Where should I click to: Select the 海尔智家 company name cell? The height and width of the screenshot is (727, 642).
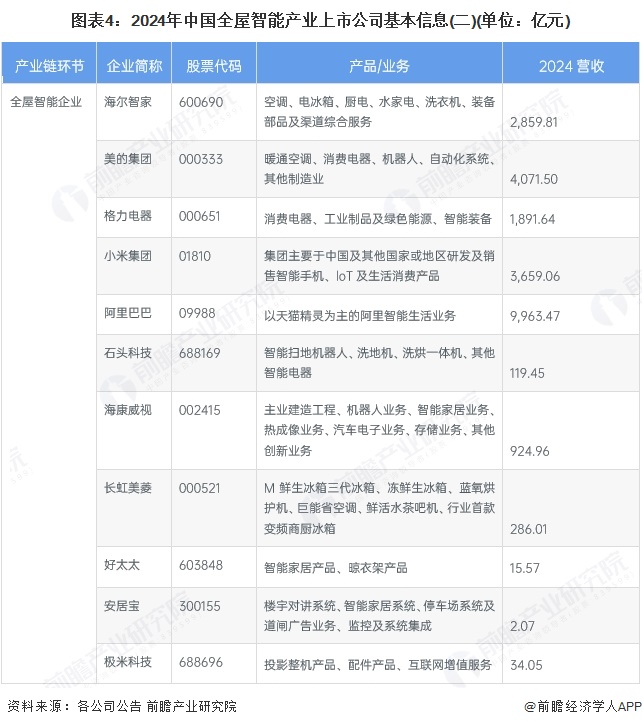pos(128,102)
